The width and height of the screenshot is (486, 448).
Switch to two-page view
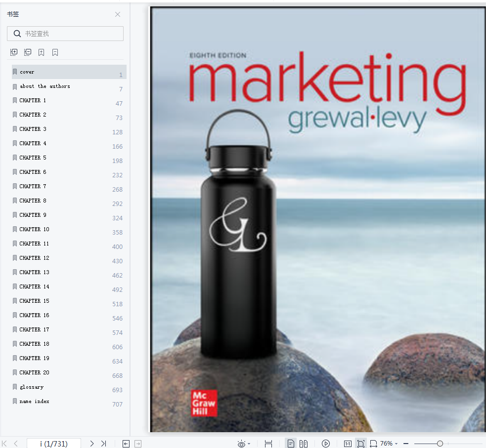click(x=304, y=444)
